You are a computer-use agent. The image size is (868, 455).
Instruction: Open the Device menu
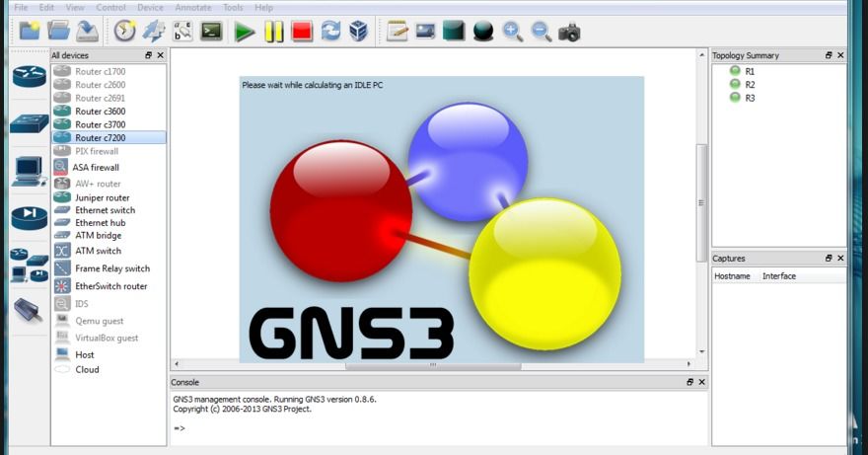(x=150, y=7)
